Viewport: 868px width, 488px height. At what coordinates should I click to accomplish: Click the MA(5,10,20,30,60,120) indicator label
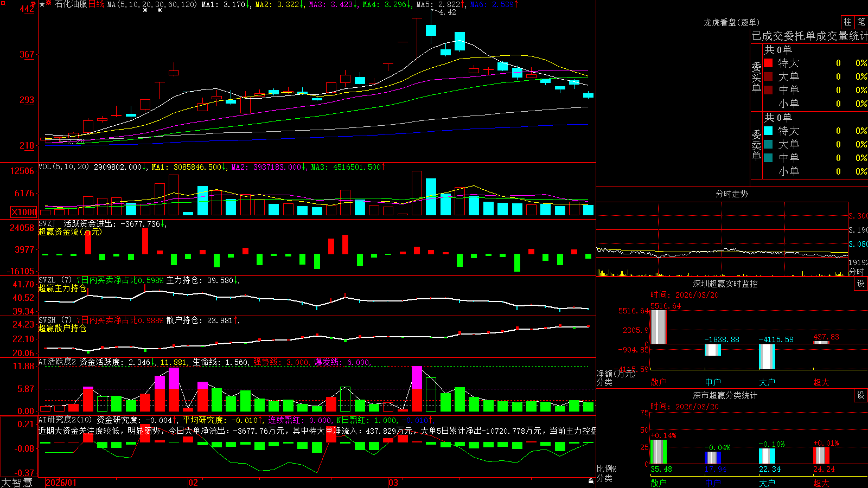pos(152,4)
